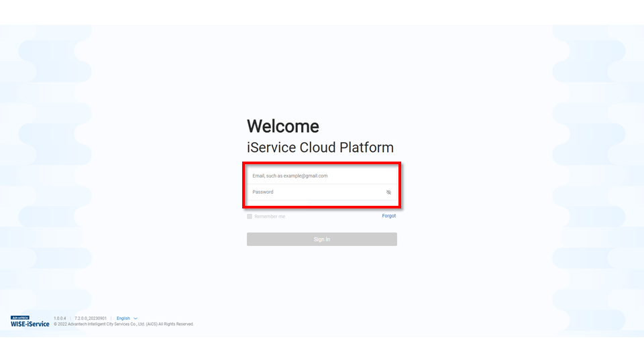This screenshot has height=362, width=644.
Task: Click the email placeholder text example@gmail.com
Action: pyautogui.click(x=305, y=176)
